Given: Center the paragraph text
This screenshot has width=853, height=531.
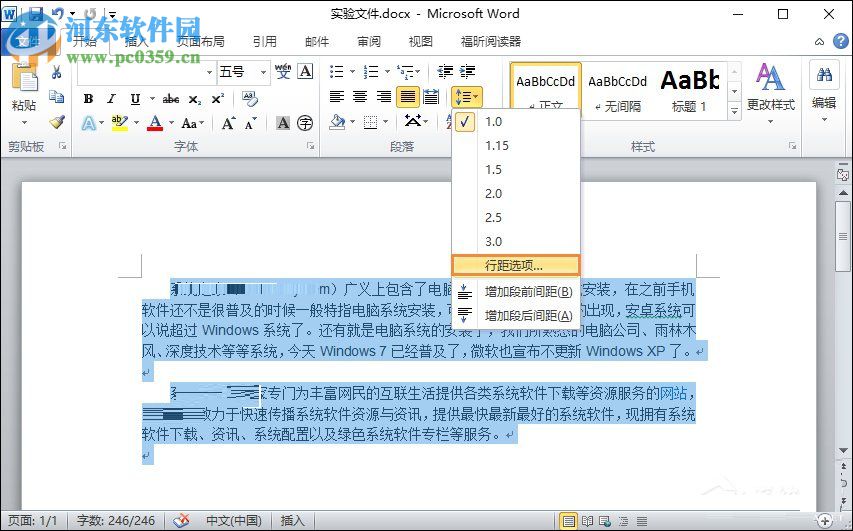Looking at the screenshot, I should pos(360,97).
